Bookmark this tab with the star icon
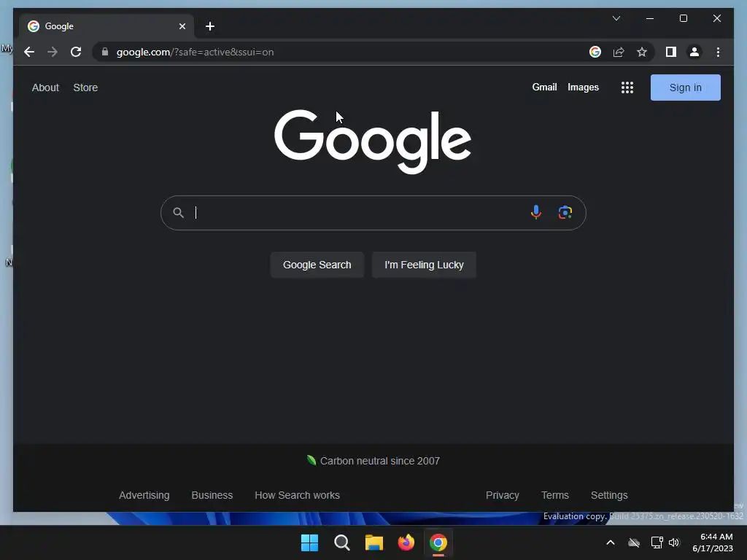747x560 pixels. tap(642, 52)
